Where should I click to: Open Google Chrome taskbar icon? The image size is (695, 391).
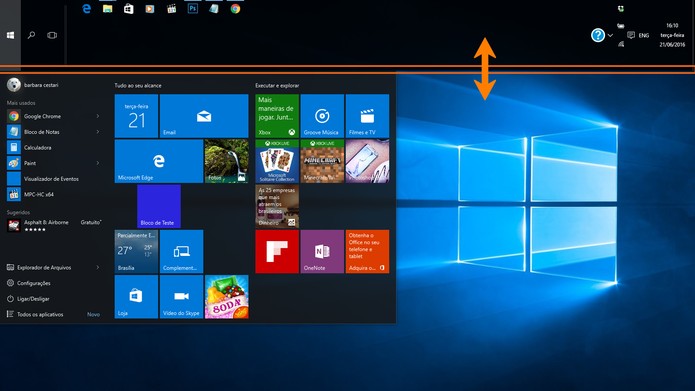[x=235, y=8]
